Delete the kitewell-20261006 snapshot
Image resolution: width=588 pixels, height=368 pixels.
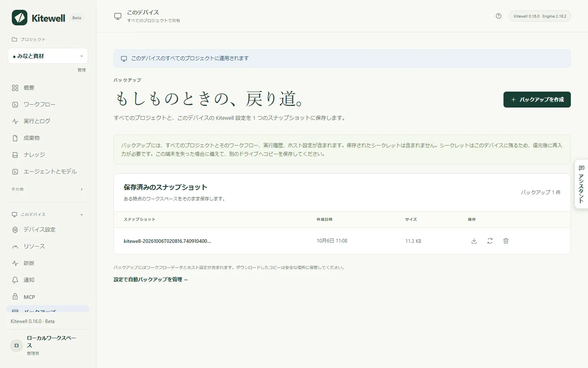coord(506,241)
